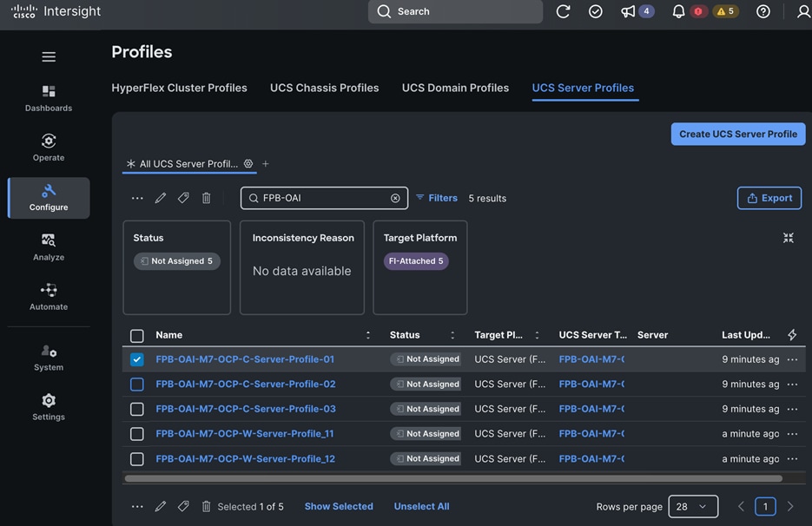The width and height of the screenshot is (812, 526).
Task: Open the Filters option
Action: [437, 198]
